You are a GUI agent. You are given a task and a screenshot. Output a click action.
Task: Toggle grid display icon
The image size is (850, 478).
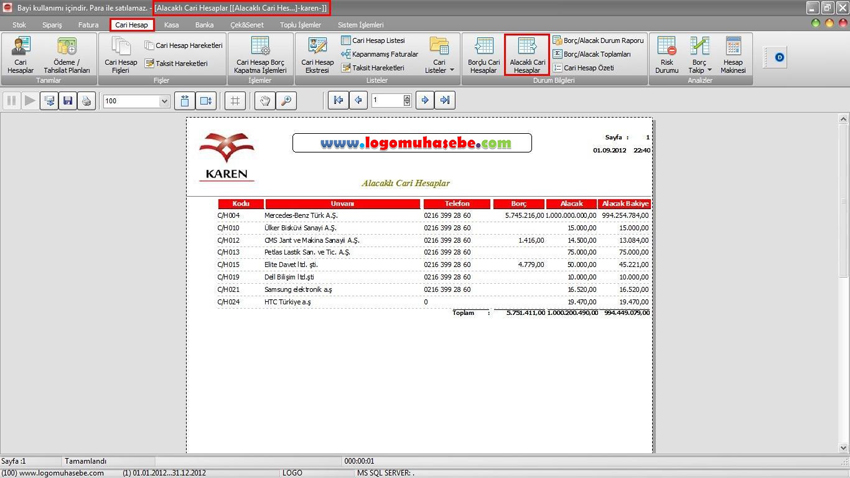coord(235,101)
